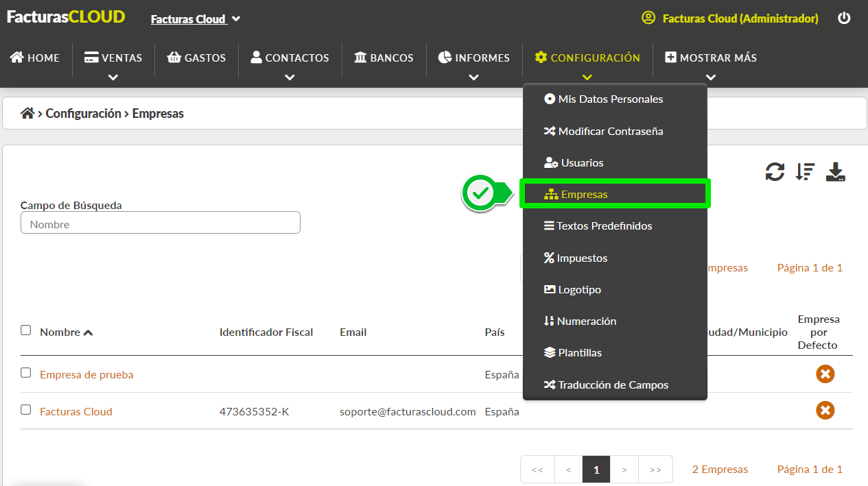Click the power logout icon

coord(844,19)
